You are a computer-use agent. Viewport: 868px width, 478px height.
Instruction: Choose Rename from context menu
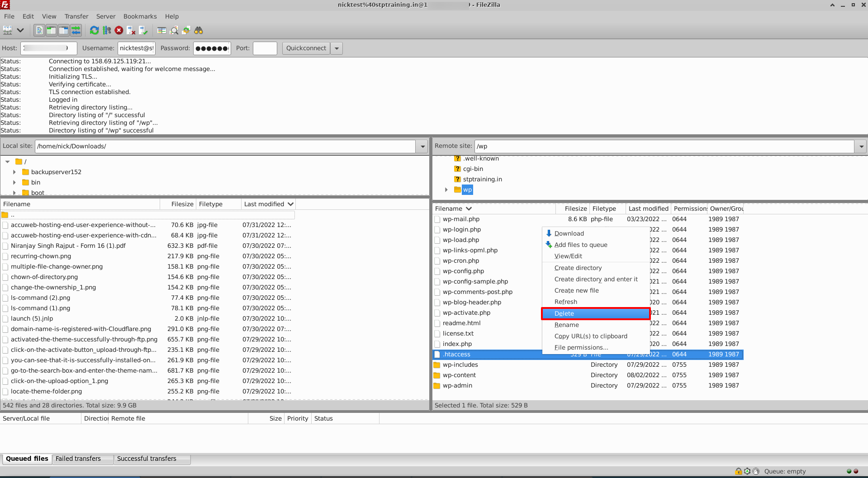point(596,325)
